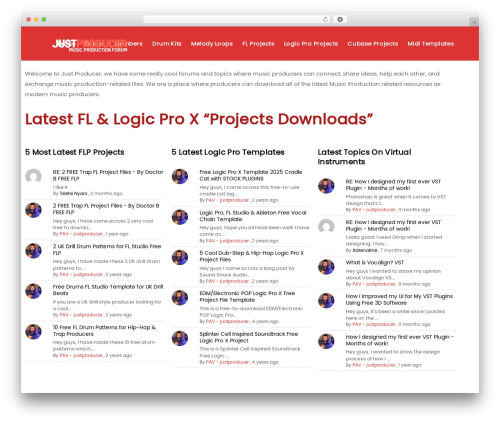
Task: Click avatar beside What is Vocalign? VST
Action: (x=326, y=267)
